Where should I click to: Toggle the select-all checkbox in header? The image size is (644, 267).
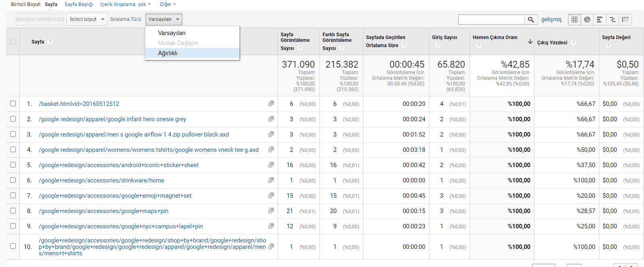coord(13,41)
